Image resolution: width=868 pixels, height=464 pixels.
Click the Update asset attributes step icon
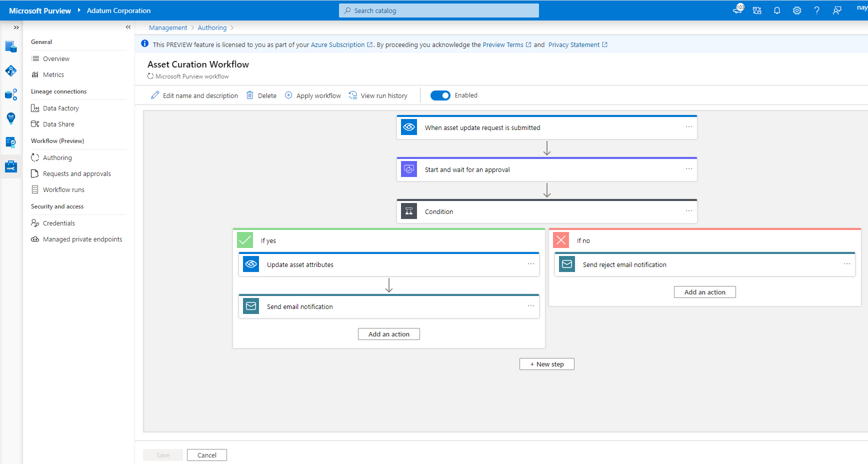click(251, 264)
